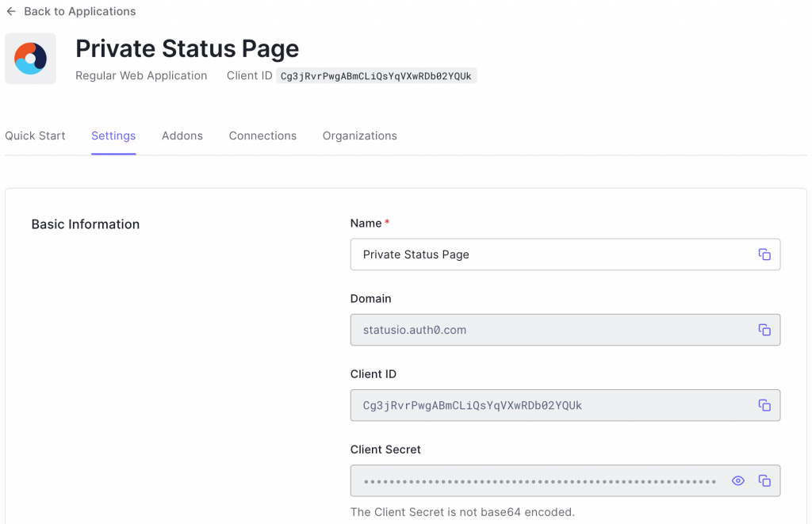
Task: Open the Connections tab
Action: tap(262, 136)
